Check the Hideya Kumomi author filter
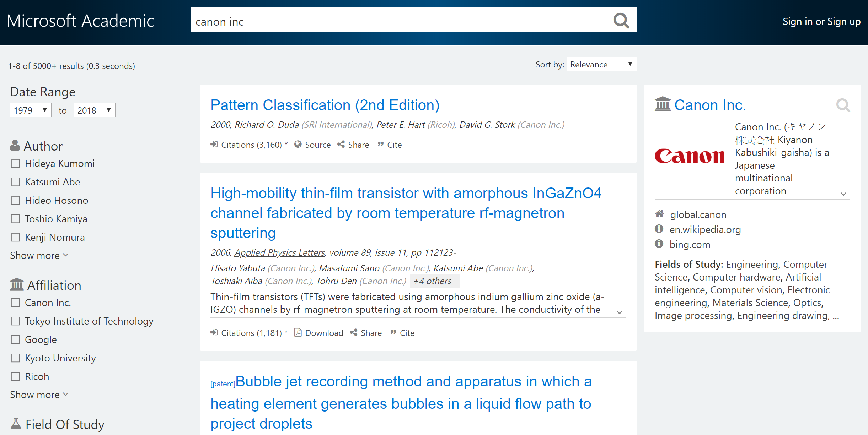This screenshot has height=435, width=868. 15,163
